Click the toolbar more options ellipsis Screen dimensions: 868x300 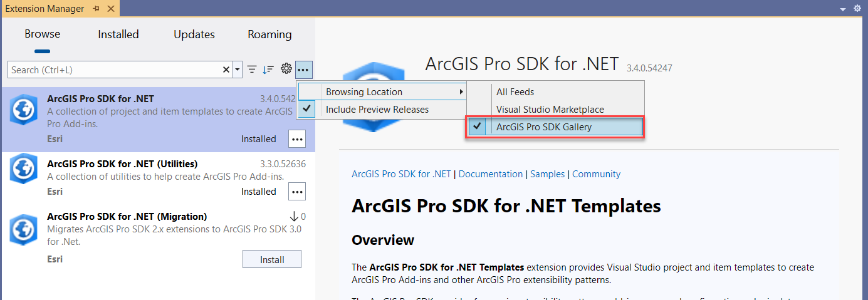click(x=303, y=70)
